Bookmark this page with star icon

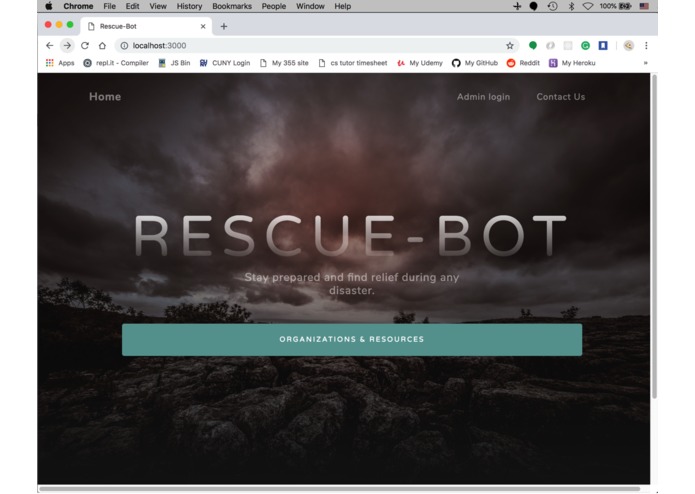coord(510,45)
